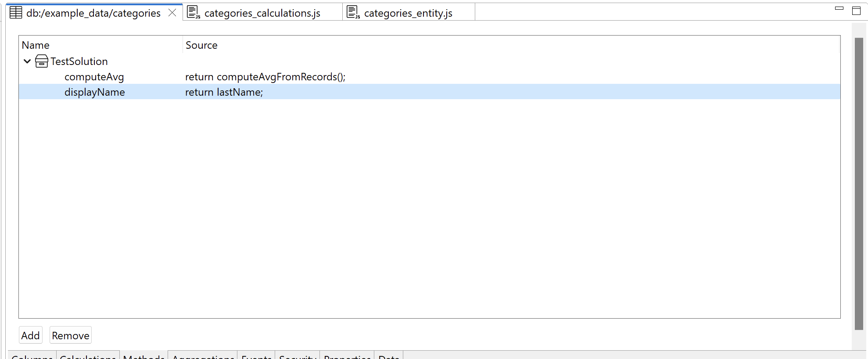Open the Aggregations bottom tab
Viewport: 868px width, 359px height.
tap(203, 356)
